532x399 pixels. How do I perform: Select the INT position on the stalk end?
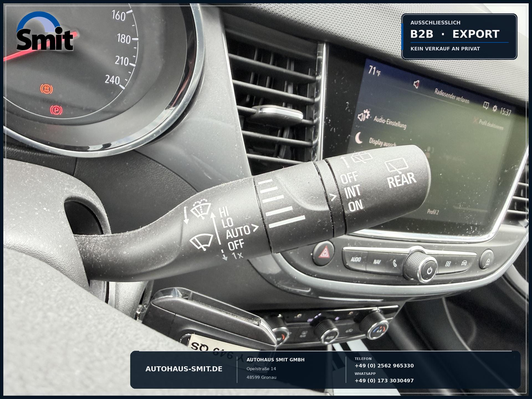click(352, 191)
